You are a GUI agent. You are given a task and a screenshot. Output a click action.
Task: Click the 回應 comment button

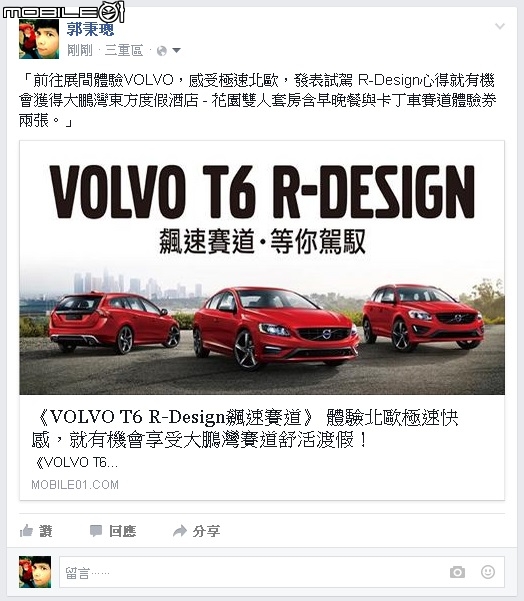pyautogui.click(x=122, y=531)
